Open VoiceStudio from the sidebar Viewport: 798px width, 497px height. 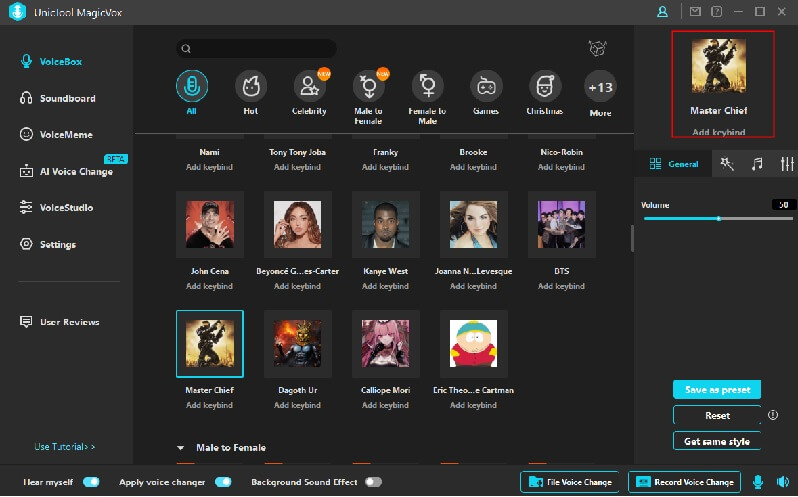[x=56, y=208]
